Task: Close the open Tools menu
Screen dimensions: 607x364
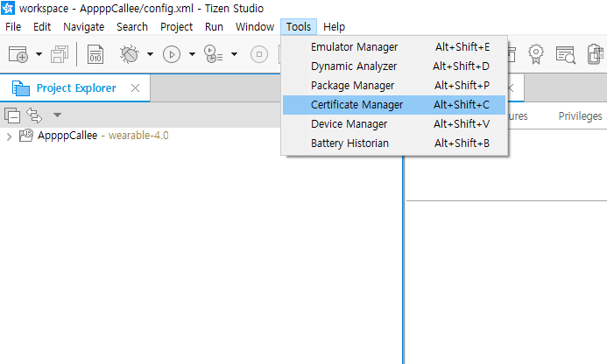Action: click(299, 27)
